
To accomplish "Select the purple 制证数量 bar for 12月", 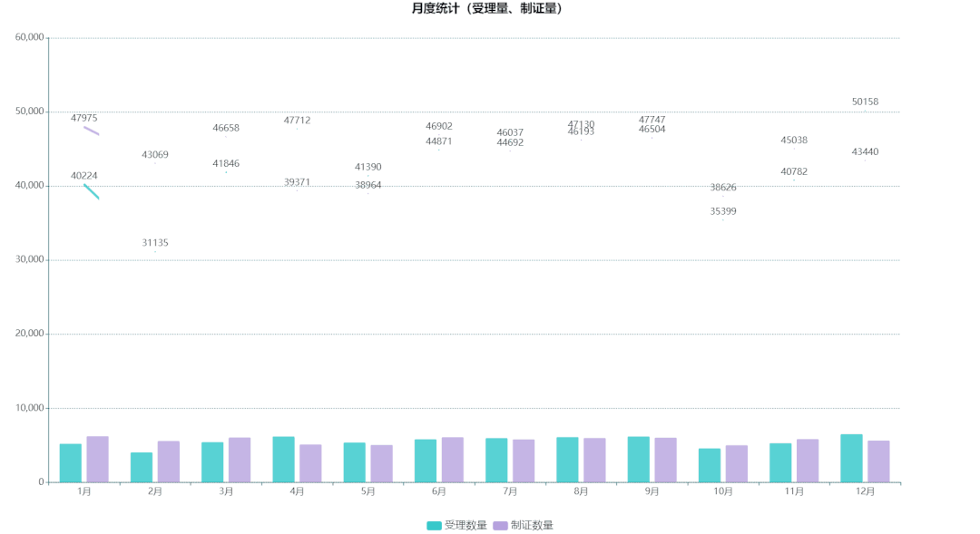I will 878,461.
